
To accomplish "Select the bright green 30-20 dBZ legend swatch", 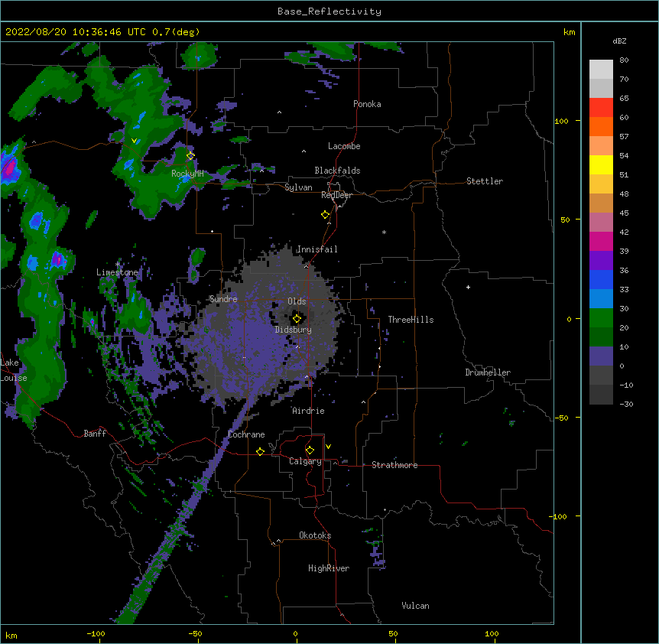I will point(601,318).
